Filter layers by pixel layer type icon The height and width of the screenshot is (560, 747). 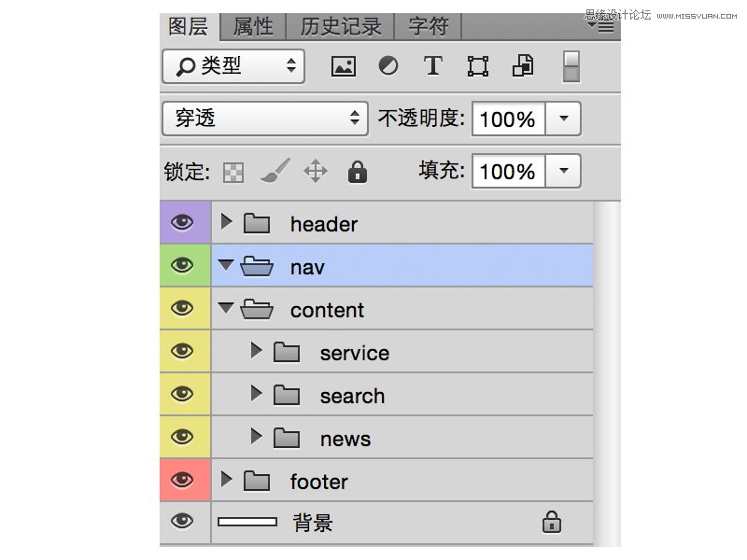[342, 65]
